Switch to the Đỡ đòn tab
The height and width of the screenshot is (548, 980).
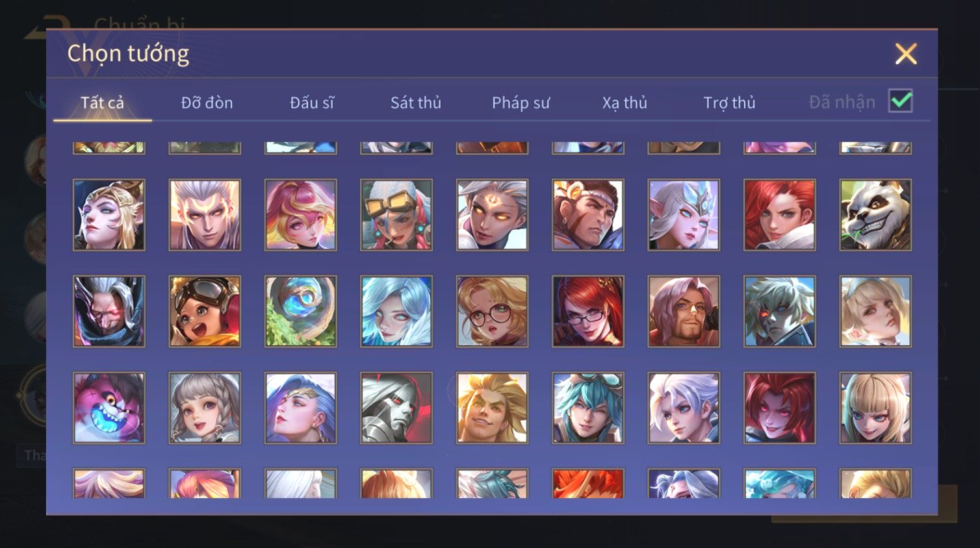tap(207, 103)
